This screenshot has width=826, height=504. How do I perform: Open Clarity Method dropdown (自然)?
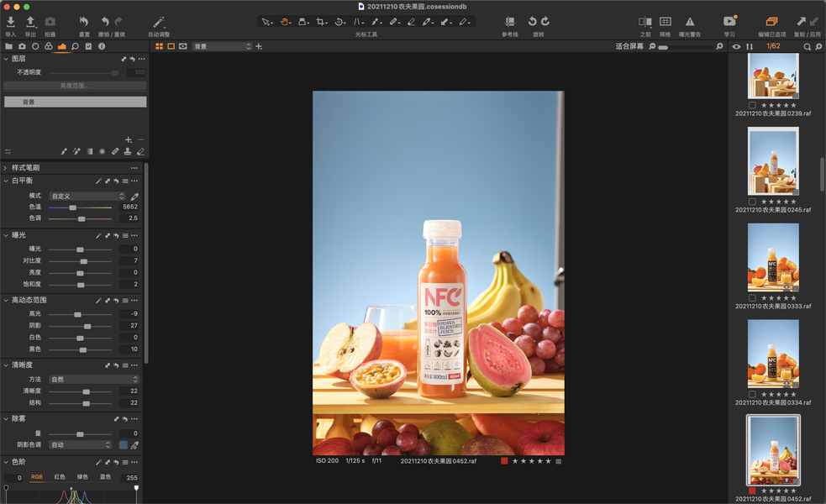pos(94,379)
